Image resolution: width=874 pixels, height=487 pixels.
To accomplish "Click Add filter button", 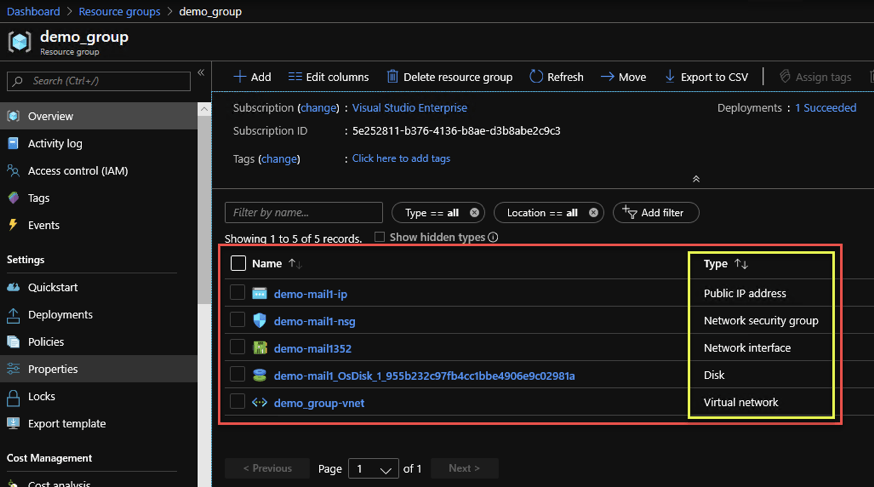I will click(656, 212).
